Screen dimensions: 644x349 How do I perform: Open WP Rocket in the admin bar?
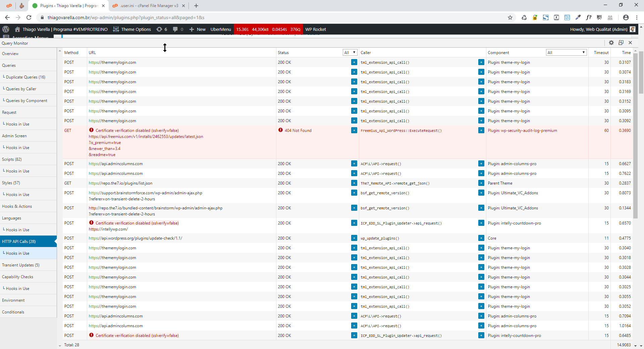(315, 29)
